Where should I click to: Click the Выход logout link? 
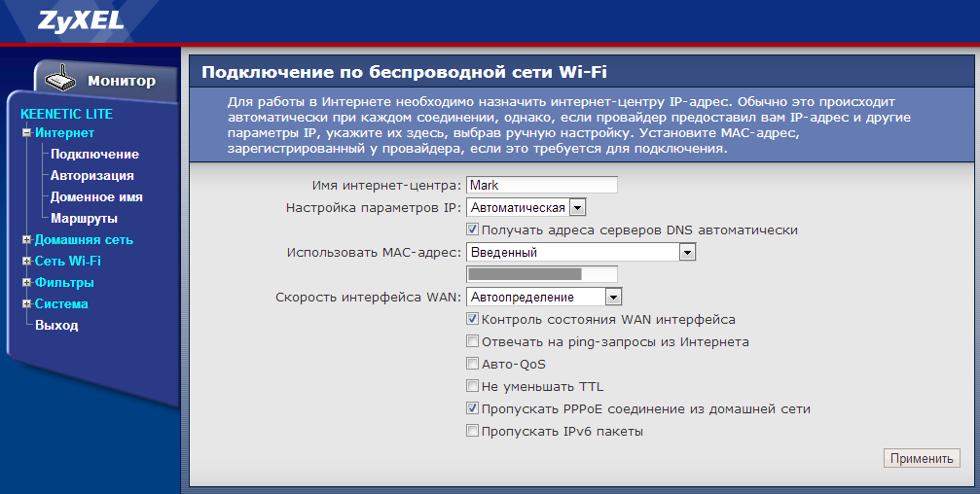pyautogui.click(x=56, y=326)
